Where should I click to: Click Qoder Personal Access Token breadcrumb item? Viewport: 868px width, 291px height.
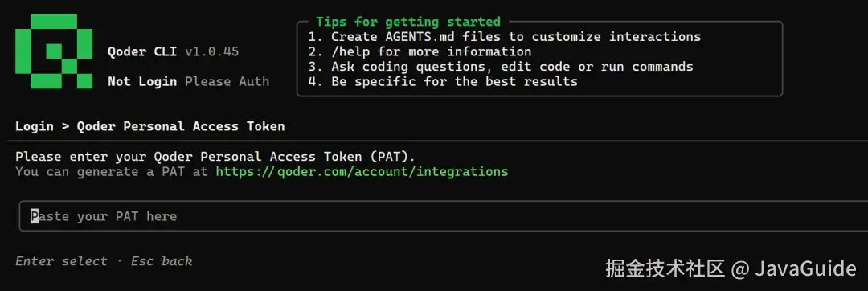(x=181, y=126)
